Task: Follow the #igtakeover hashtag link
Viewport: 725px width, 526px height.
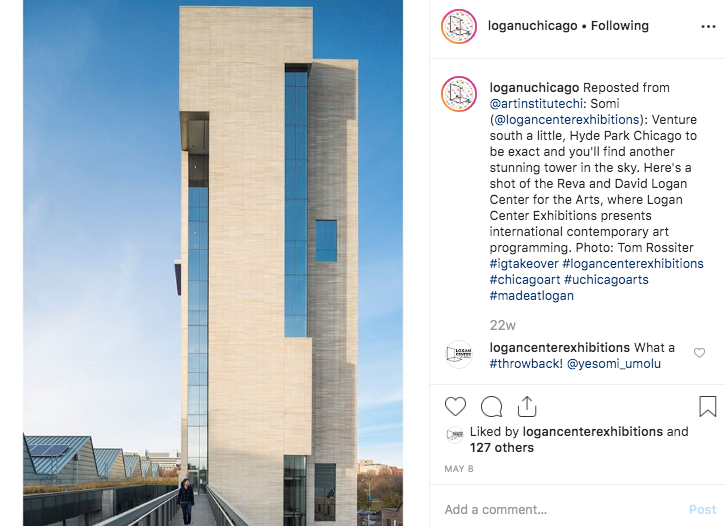Action: [524, 263]
